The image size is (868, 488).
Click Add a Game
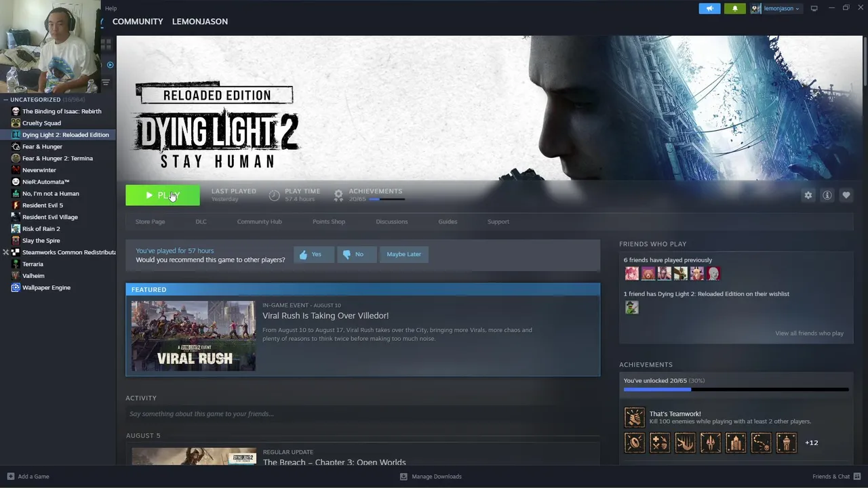28,476
